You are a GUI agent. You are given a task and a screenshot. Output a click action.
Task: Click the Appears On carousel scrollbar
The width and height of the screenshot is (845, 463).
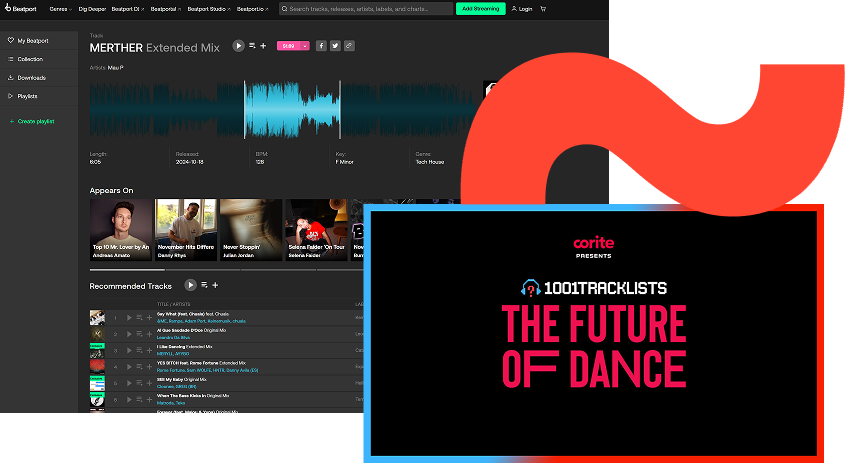click(x=127, y=269)
